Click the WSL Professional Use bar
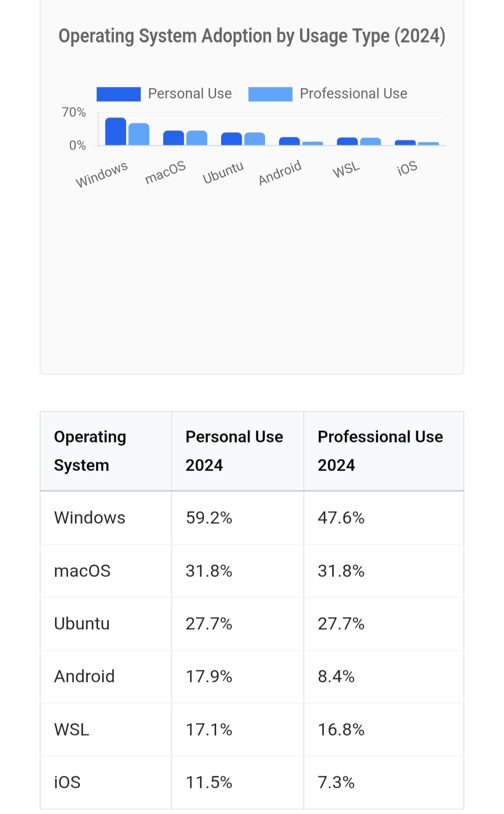The height and width of the screenshot is (814, 504). [x=371, y=141]
